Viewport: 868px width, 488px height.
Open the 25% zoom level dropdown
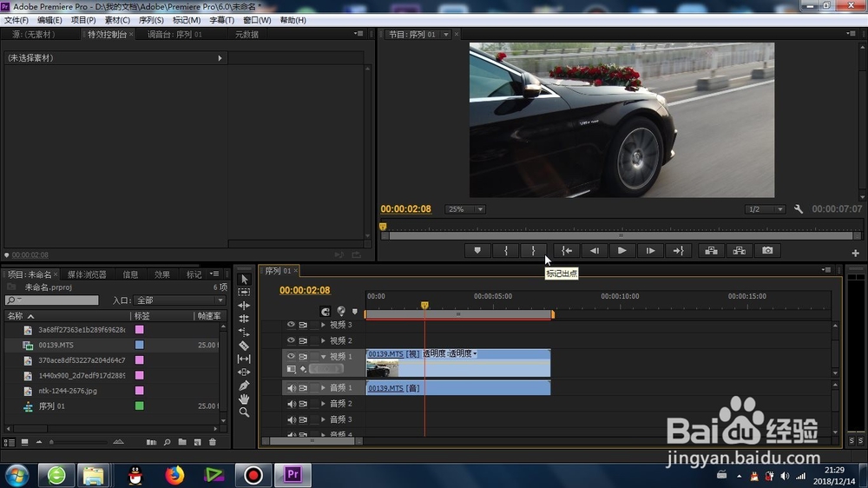[x=465, y=209]
